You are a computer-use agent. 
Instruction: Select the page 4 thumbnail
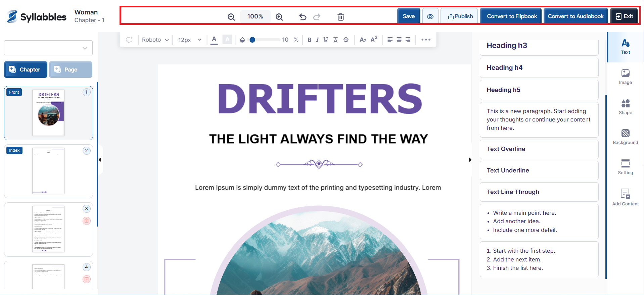48,275
